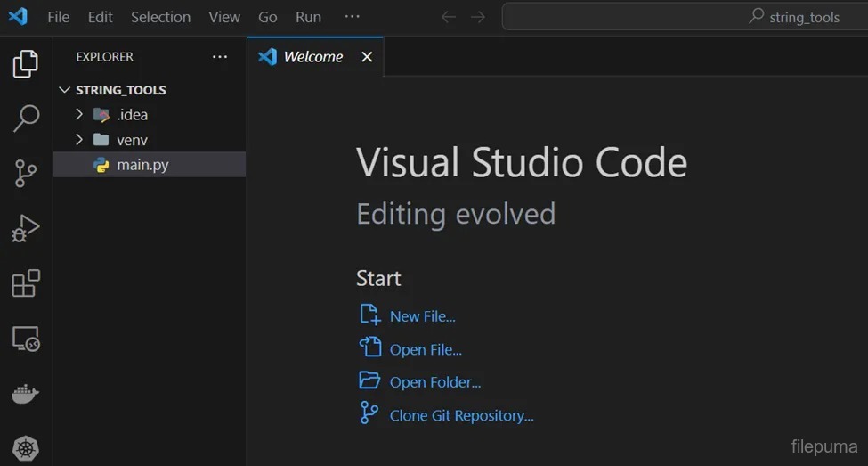This screenshot has width=868, height=466.
Task: Open the View menu
Action: [x=224, y=17]
